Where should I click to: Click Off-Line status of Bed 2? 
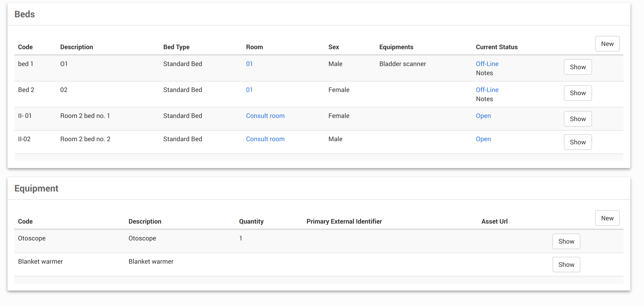(x=487, y=90)
